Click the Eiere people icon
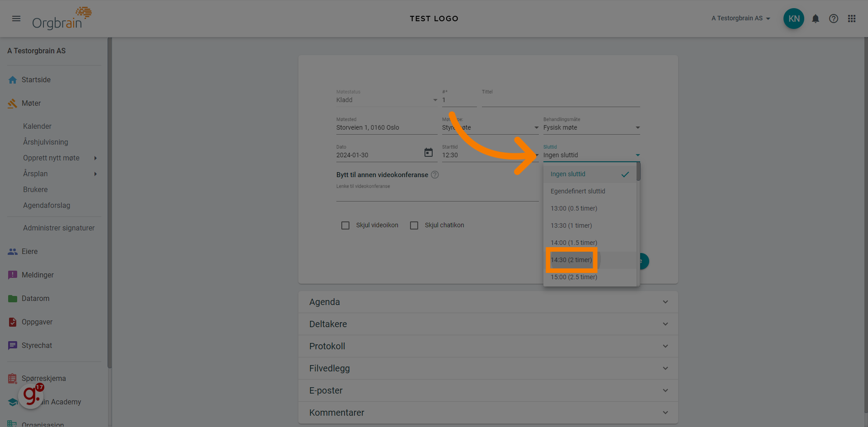868x427 pixels. pyautogui.click(x=13, y=252)
